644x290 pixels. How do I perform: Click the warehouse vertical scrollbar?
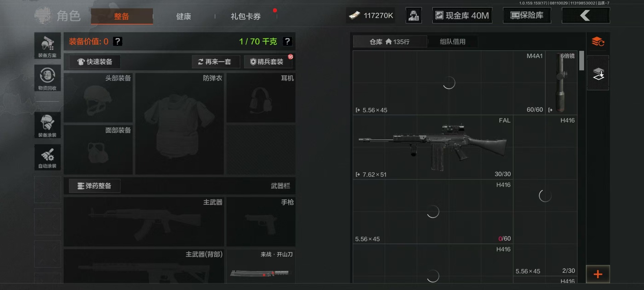click(582, 60)
